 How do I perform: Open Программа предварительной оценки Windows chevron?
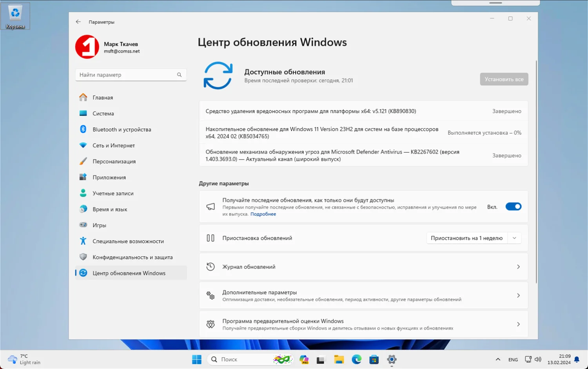coord(518,324)
